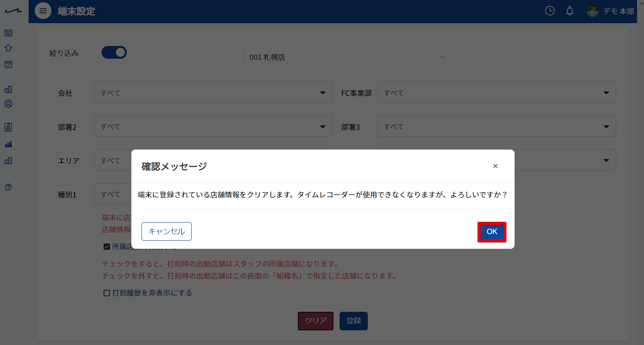Click the red note starting チェックをすると
Image resolution: width=644 pixels, height=345 pixels.
pyautogui.click(x=221, y=264)
